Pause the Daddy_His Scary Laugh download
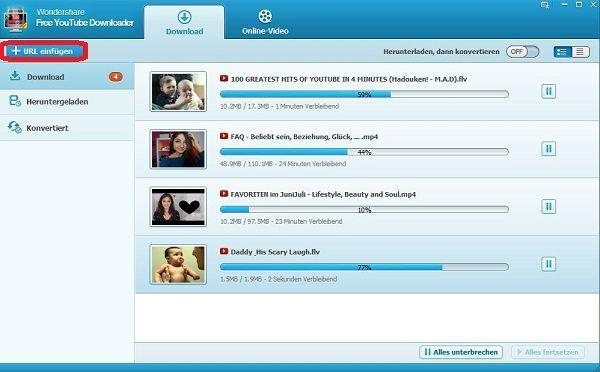 pos(548,264)
